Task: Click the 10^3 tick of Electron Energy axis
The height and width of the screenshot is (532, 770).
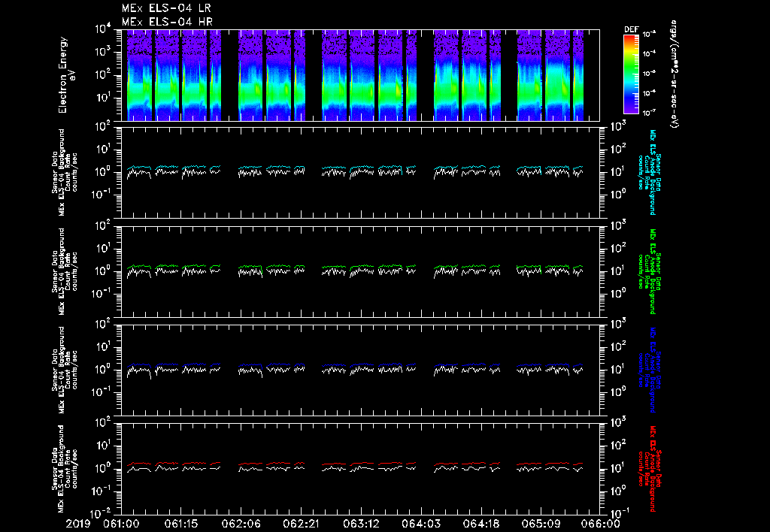Action: click(x=103, y=52)
